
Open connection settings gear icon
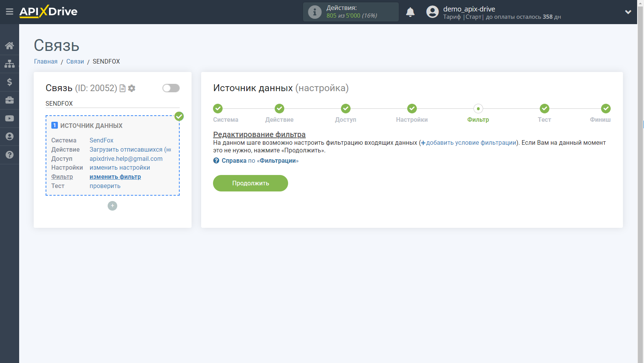pyautogui.click(x=132, y=88)
